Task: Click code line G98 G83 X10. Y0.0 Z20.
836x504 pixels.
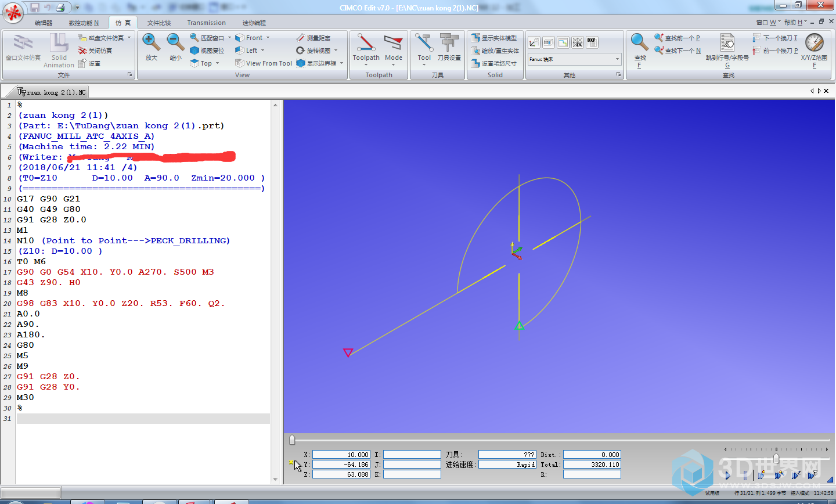Action: [x=121, y=303]
